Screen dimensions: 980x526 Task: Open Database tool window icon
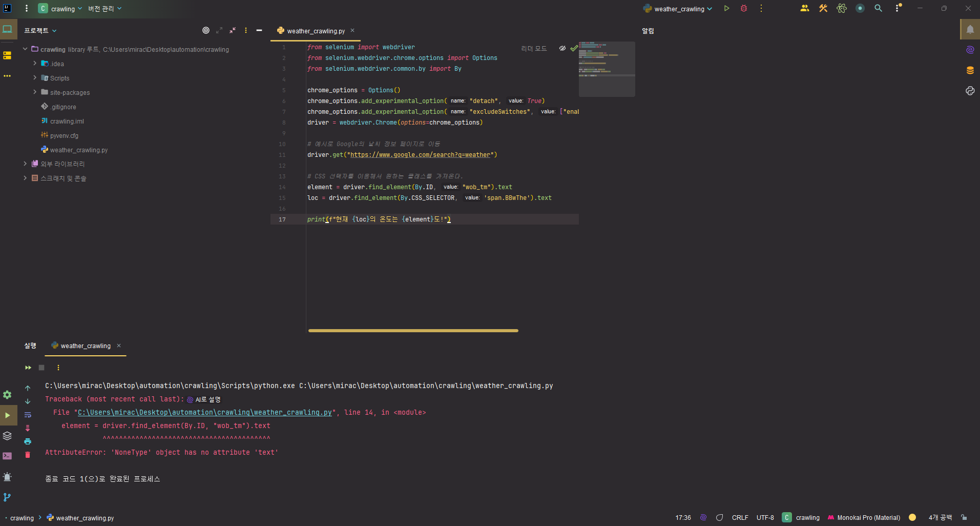pyautogui.click(x=970, y=70)
